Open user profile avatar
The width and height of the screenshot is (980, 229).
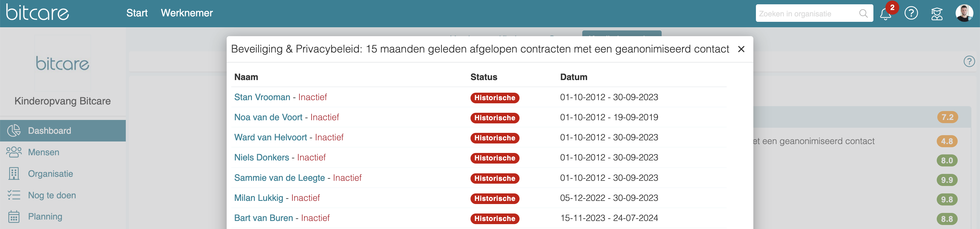[964, 13]
